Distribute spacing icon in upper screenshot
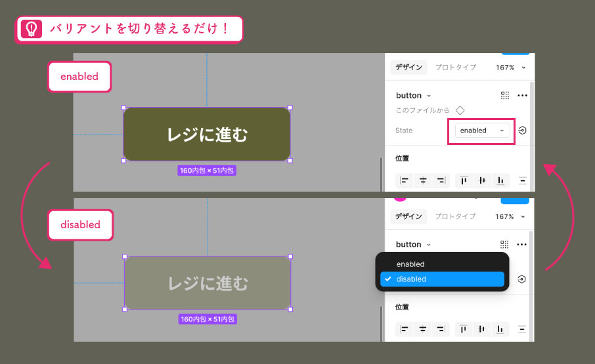595x364 pixels. 523,180
